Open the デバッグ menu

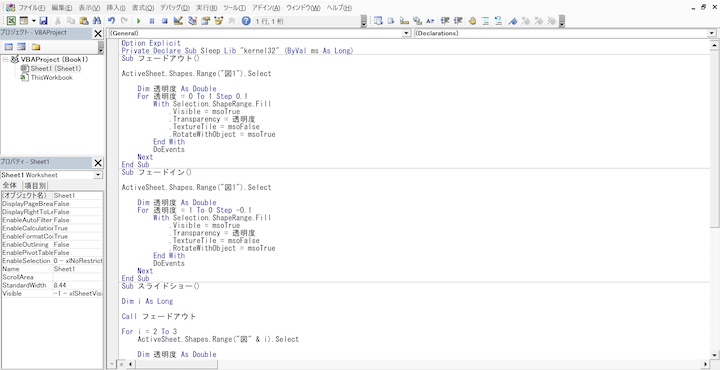pyautogui.click(x=174, y=8)
